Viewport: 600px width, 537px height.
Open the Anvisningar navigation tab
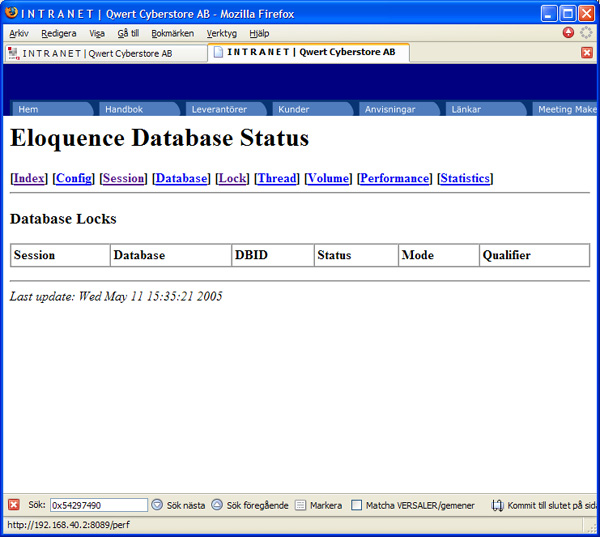[x=399, y=109]
